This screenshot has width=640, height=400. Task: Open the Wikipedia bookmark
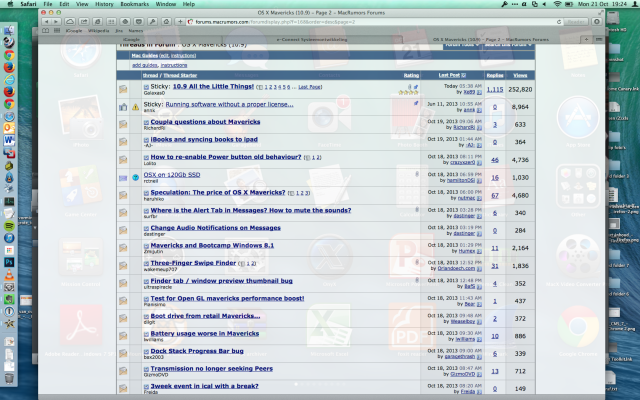(98, 31)
